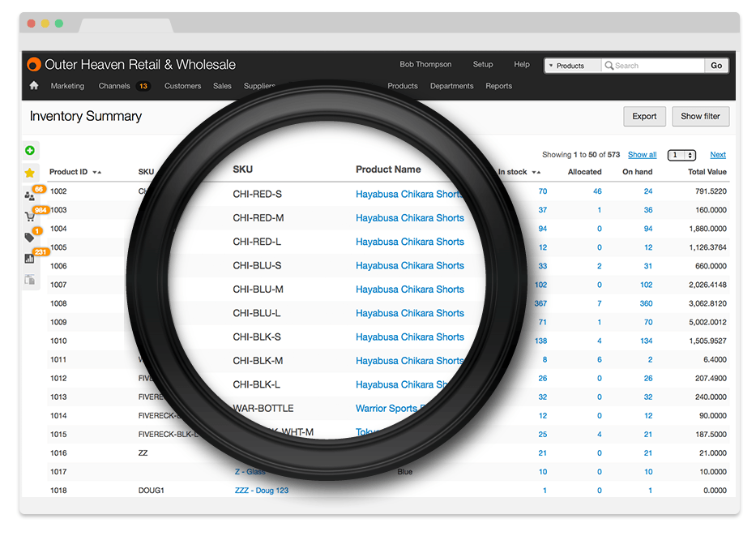
Task: Click the In stock value 70 for product 1002
Action: 543,191
